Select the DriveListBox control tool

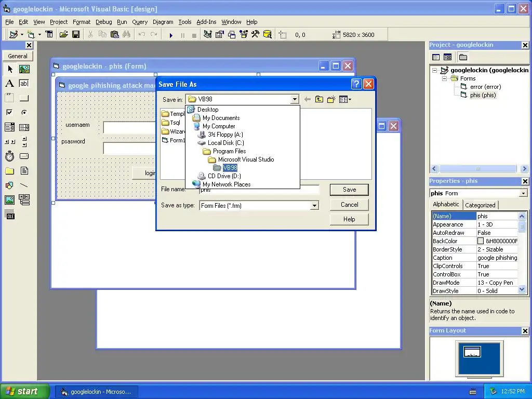click(x=24, y=156)
